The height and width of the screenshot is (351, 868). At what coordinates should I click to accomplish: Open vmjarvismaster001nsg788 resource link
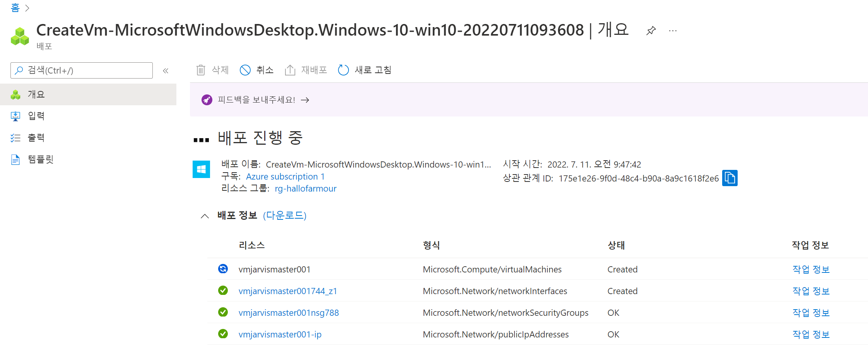pos(289,313)
